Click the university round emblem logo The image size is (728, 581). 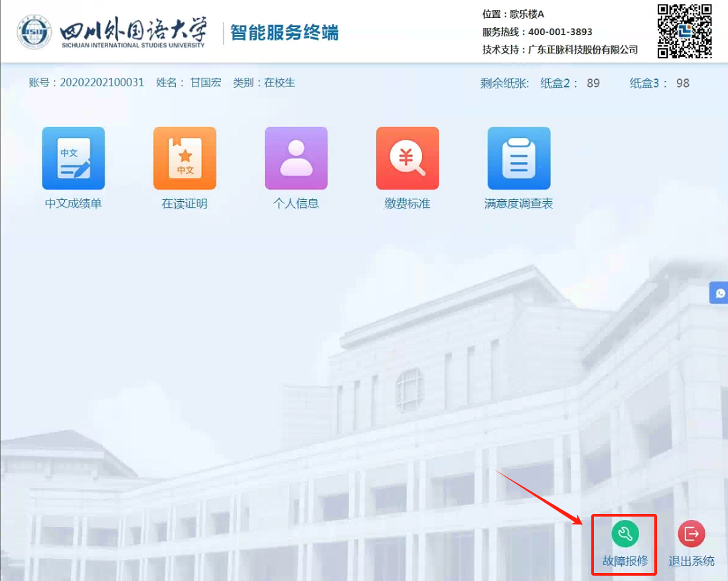click(35, 32)
